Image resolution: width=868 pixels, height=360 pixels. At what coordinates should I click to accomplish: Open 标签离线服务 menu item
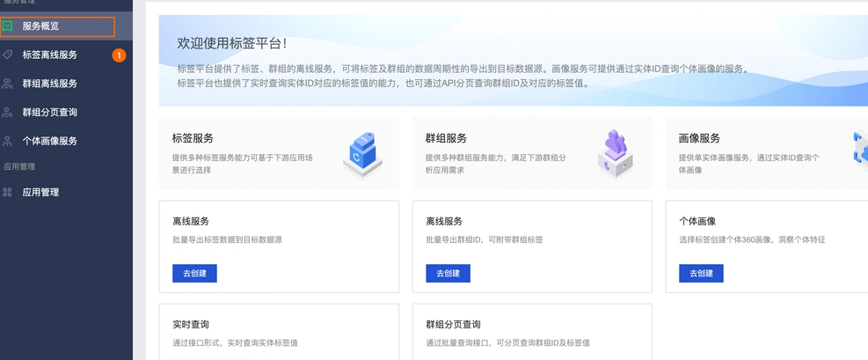67,55
